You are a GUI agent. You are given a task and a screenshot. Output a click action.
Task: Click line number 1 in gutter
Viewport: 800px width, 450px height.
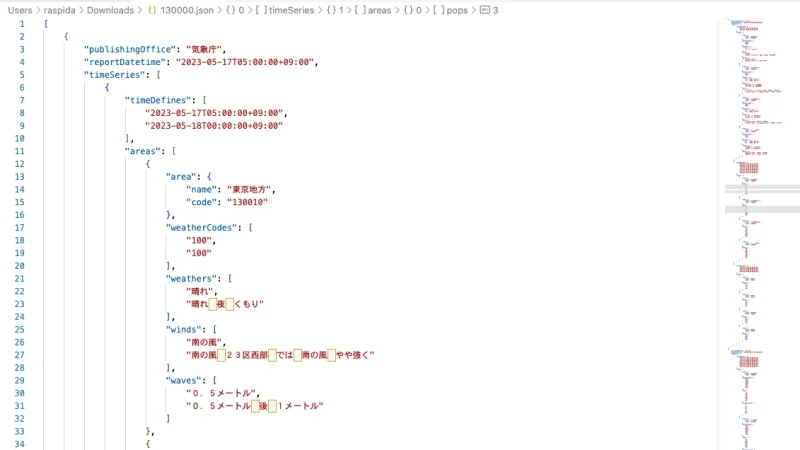tap(22, 24)
